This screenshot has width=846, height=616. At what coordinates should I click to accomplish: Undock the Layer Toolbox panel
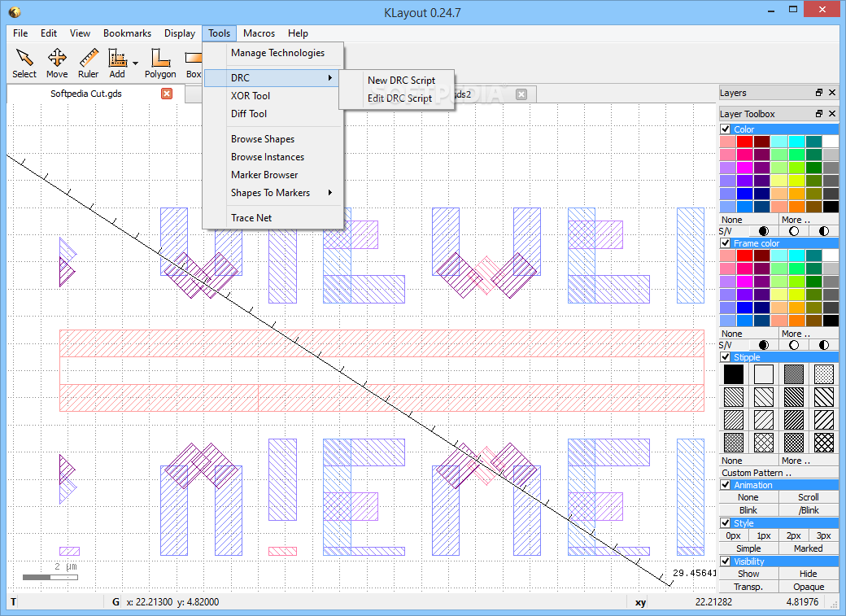coord(819,114)
